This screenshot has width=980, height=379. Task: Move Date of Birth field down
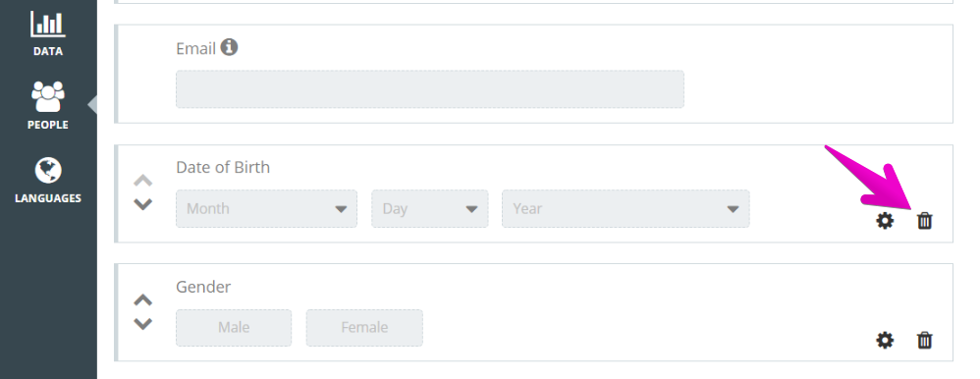click(x=143, y=204)
